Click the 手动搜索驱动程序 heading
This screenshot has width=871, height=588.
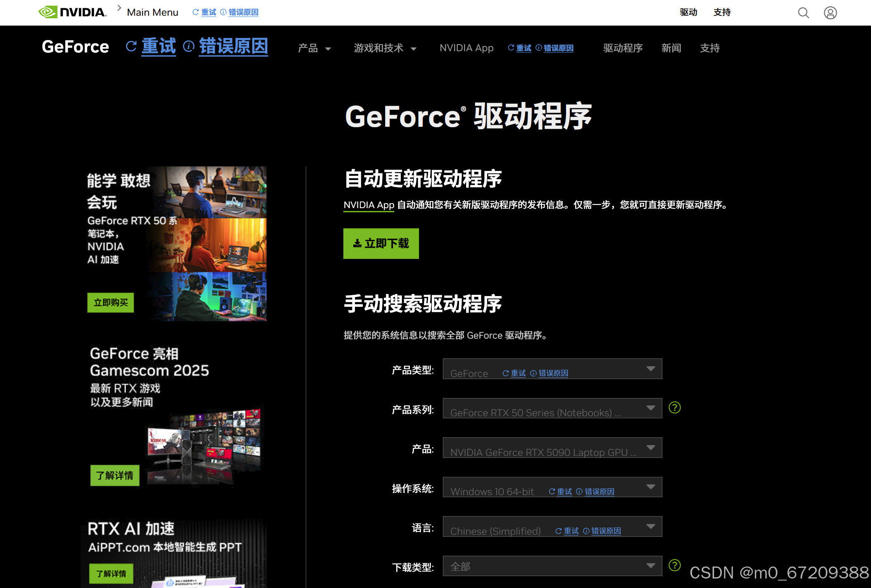423,304
